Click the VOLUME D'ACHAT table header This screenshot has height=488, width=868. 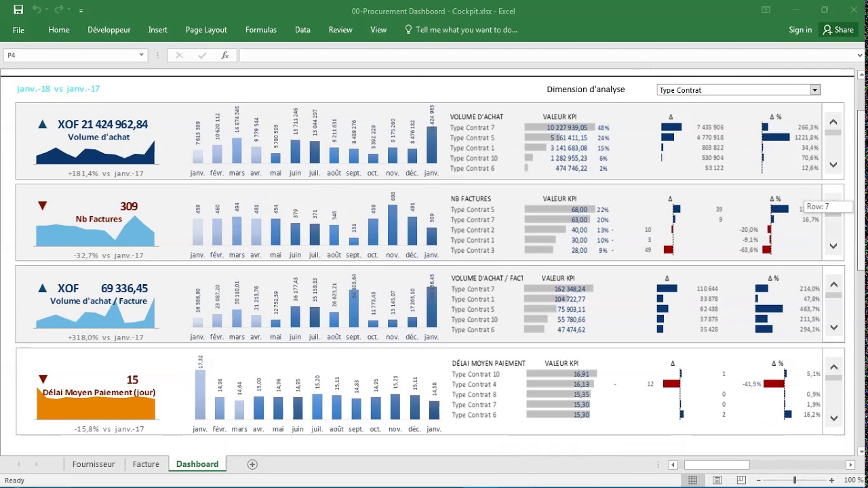click(477, 117)
